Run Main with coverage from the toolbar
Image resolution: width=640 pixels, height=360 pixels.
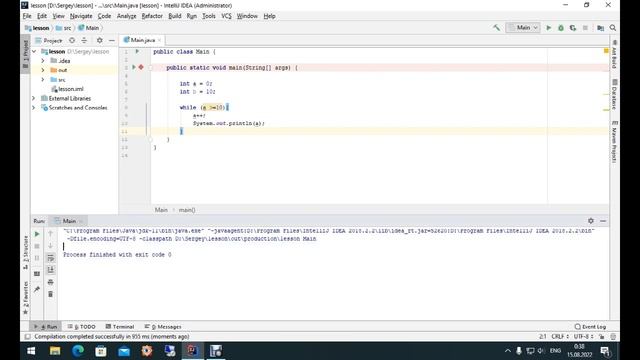click(573, 28)
